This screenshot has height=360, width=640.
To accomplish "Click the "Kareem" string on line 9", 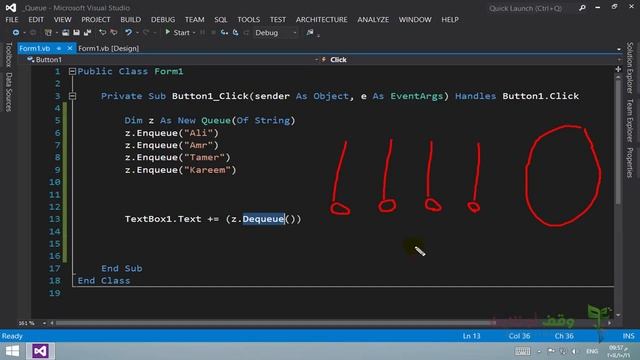I will (207, 170).
